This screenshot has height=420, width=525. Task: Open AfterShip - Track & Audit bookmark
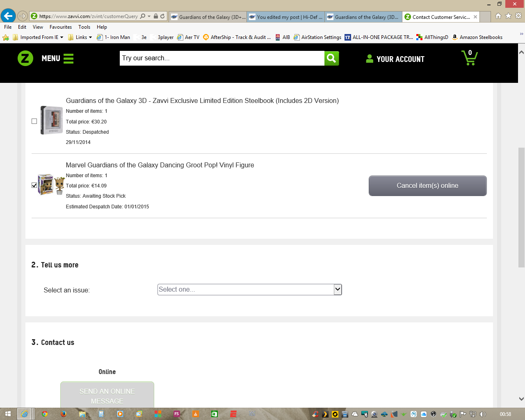tap(237, 37)
